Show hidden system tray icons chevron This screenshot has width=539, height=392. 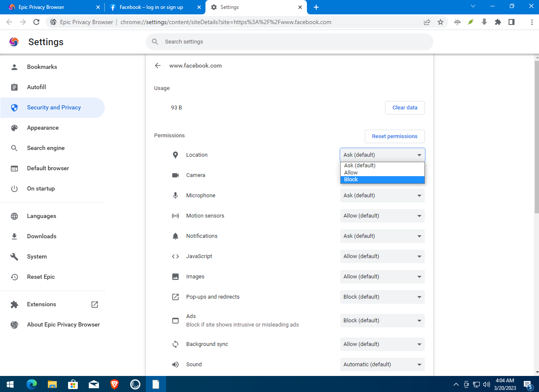(456, 384)
